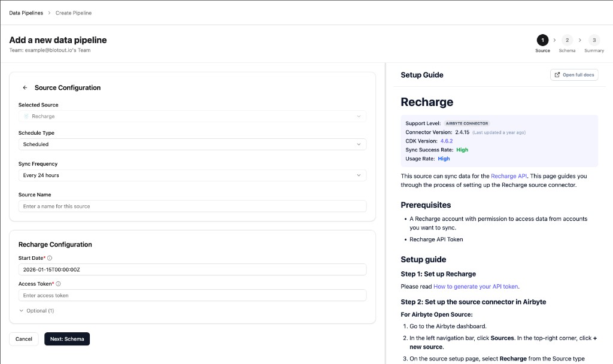The width and height of the screenshot is (613, 364).
Task: Click the Open full docs button
Action: [574, 75]
